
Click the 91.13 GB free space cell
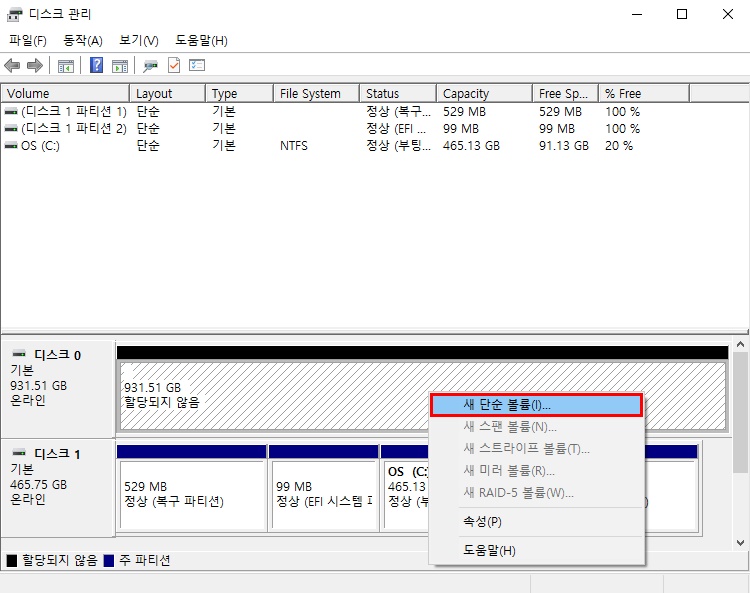click(x=563, y=145)
